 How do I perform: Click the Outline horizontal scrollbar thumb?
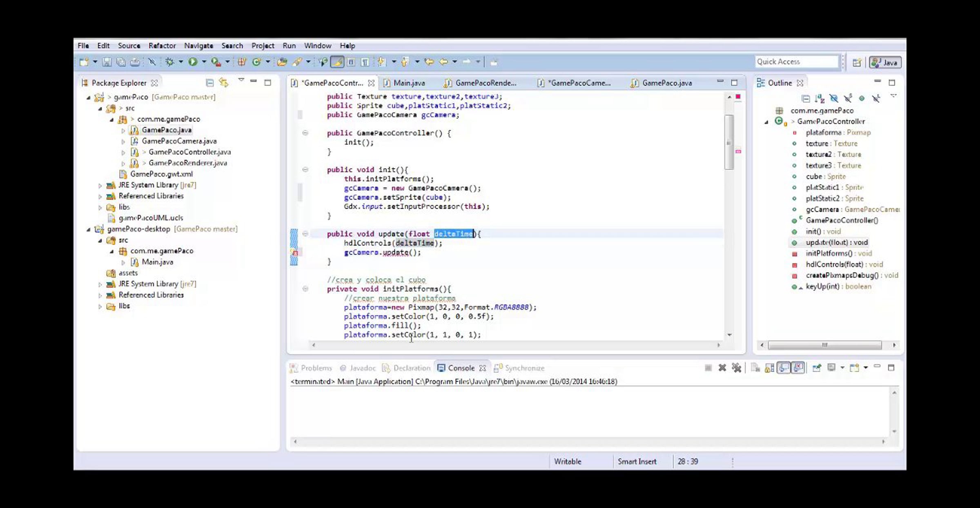(824, 345)
